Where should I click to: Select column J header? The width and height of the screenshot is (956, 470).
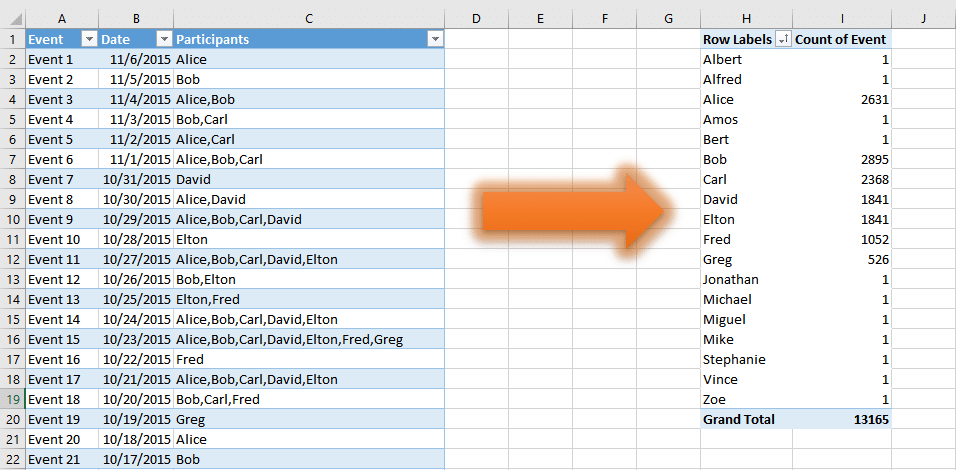(x=923, y=19)
